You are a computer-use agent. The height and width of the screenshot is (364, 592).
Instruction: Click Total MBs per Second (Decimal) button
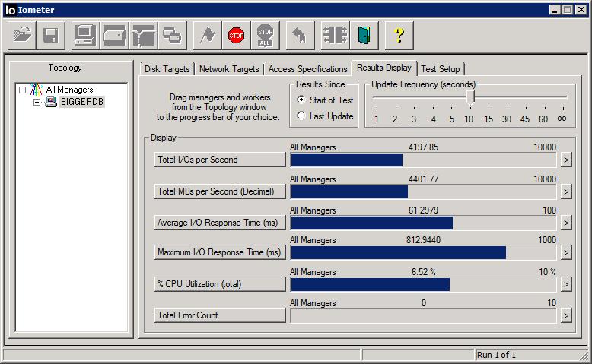coord(220,191)
